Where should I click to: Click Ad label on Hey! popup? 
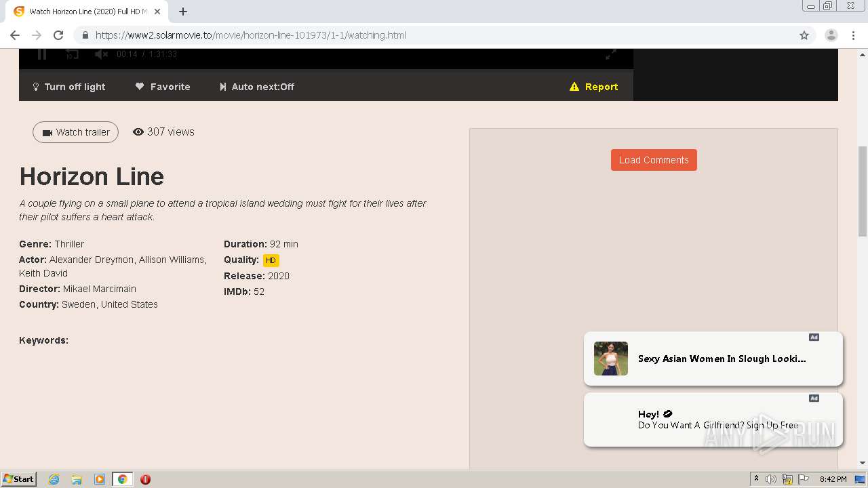point(814,399)
